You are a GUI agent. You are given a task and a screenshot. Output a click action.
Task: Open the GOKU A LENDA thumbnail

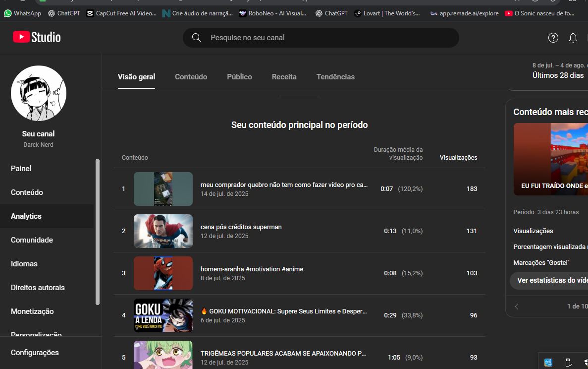point(163,315)
